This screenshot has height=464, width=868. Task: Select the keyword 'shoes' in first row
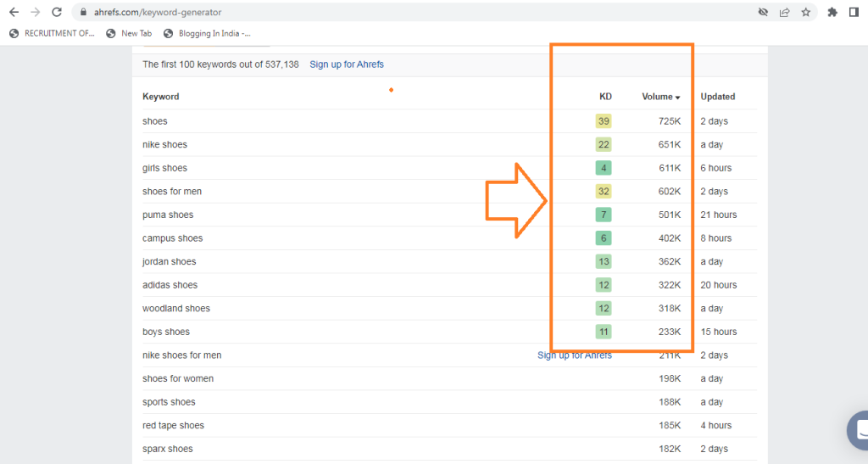pos(154,121)
